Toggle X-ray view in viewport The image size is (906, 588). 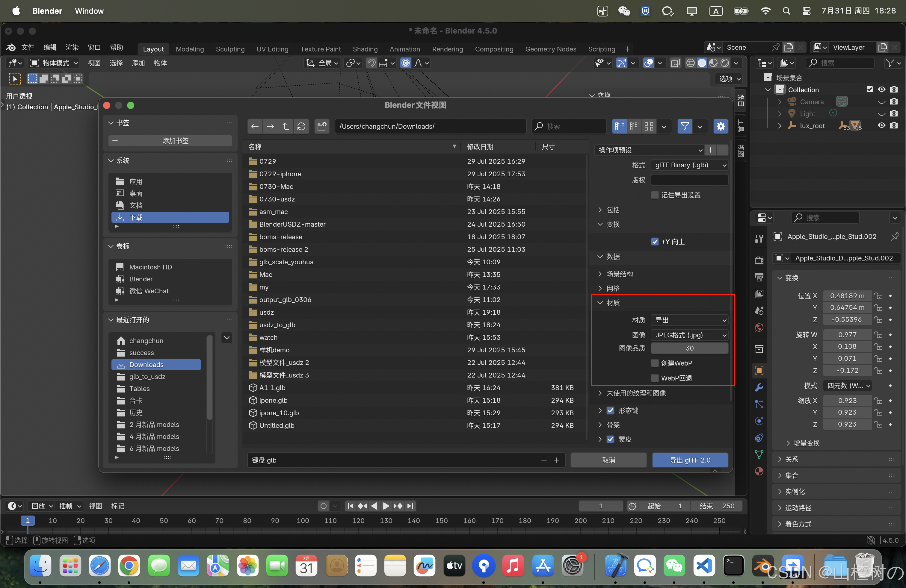pos(675,63)
